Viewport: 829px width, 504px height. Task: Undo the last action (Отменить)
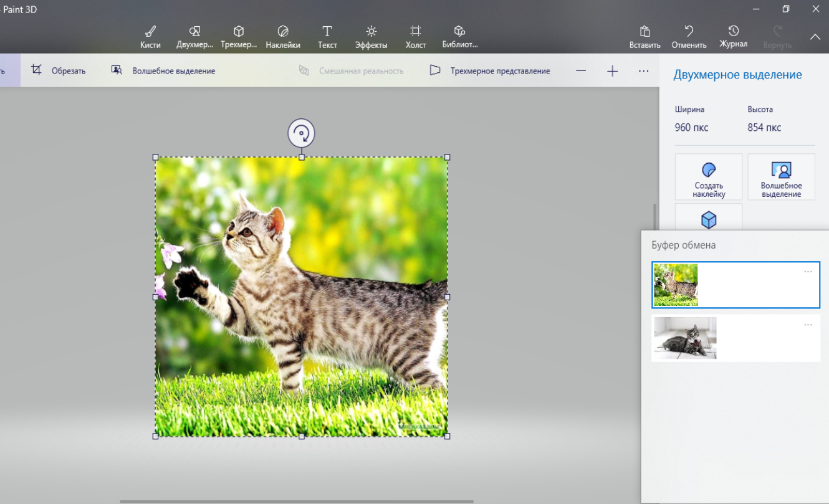pos(689,37)
